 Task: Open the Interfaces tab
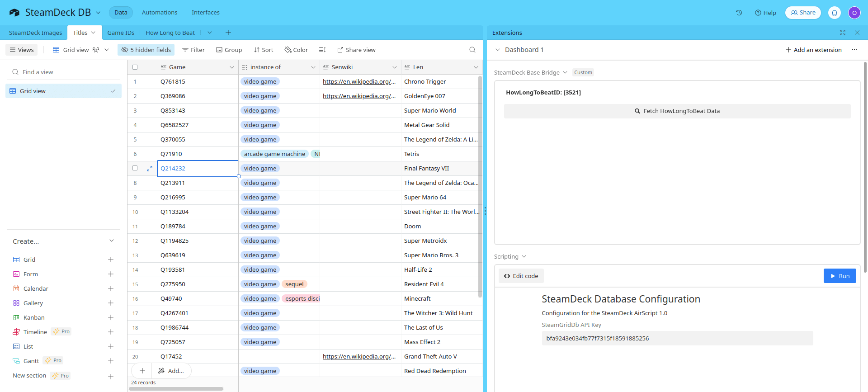click(206, 13)
